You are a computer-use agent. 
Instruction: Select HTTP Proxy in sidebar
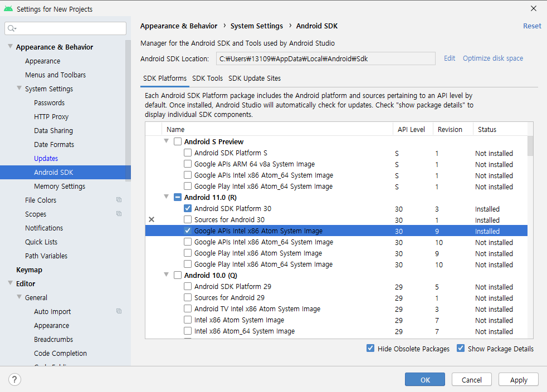coord(51,117)
